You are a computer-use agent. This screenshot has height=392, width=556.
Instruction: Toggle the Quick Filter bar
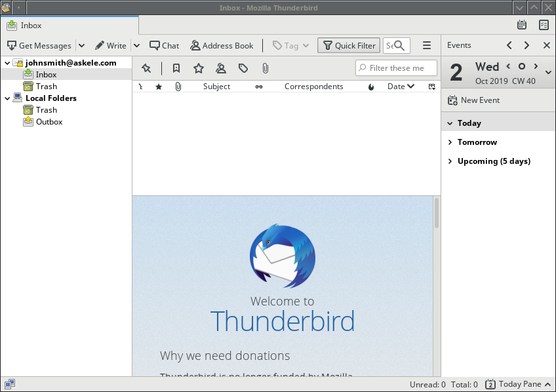click(x=348, y=45)
